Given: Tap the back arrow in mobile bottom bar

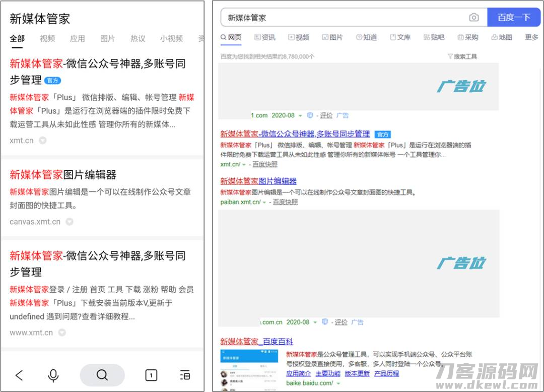Looking at the screenshot, I should pos(20,375).
